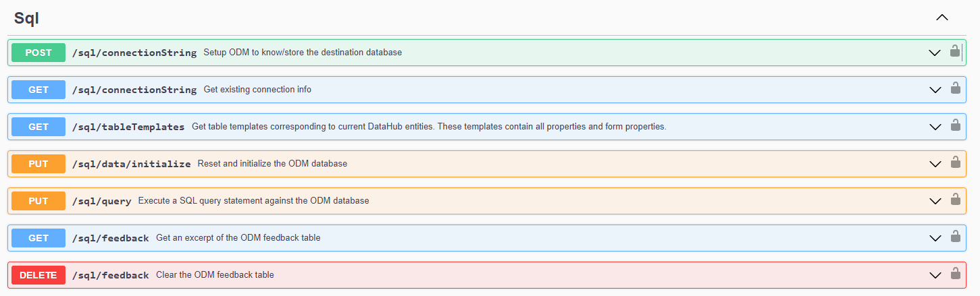This screenshot has width=980, height=296.
Task: Expand PUT /sql/query with its chevron
Action: tap(935, 201)
